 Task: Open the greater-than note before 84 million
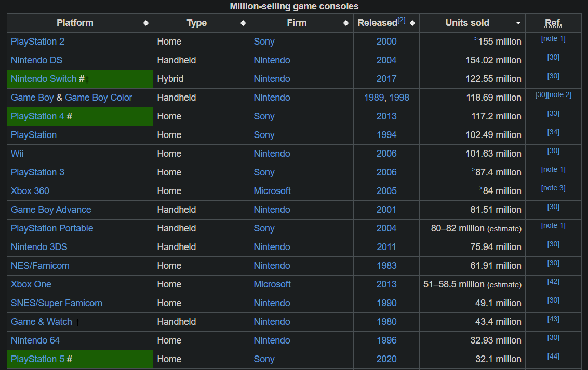(x=480, y=188)
